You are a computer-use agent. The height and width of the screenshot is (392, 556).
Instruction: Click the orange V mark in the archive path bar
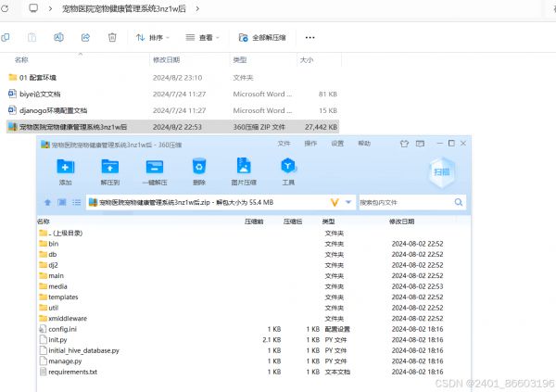click(335, 202)
